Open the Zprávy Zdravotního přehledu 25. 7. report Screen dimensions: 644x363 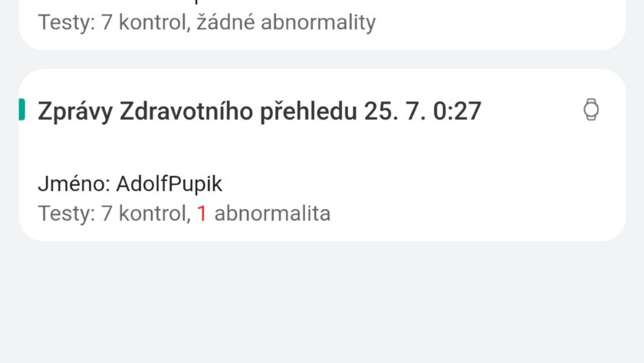point(259,111)
